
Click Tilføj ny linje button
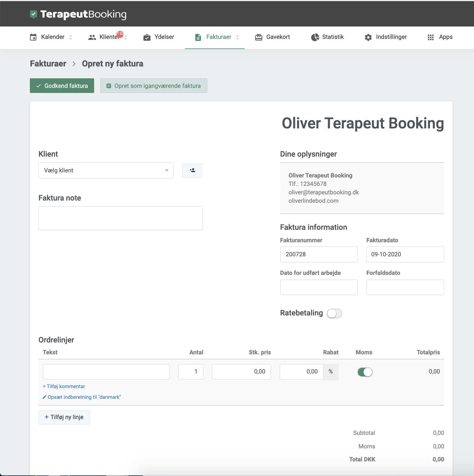point(64,417)
